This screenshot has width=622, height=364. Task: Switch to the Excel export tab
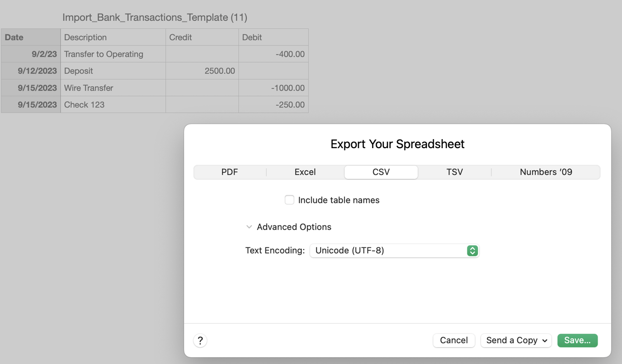point(305,172)
